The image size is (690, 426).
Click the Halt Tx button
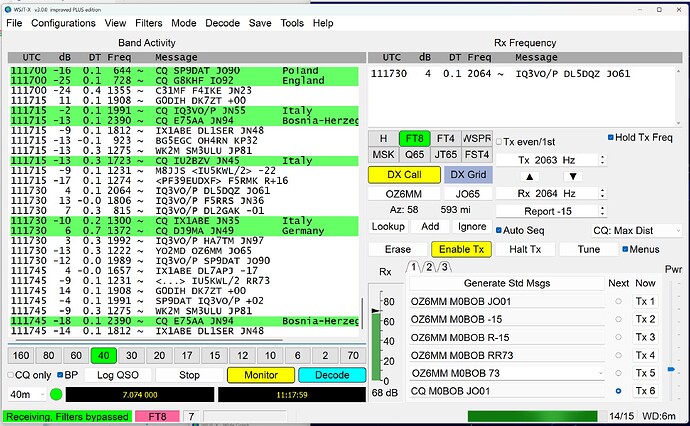point(525,249)
